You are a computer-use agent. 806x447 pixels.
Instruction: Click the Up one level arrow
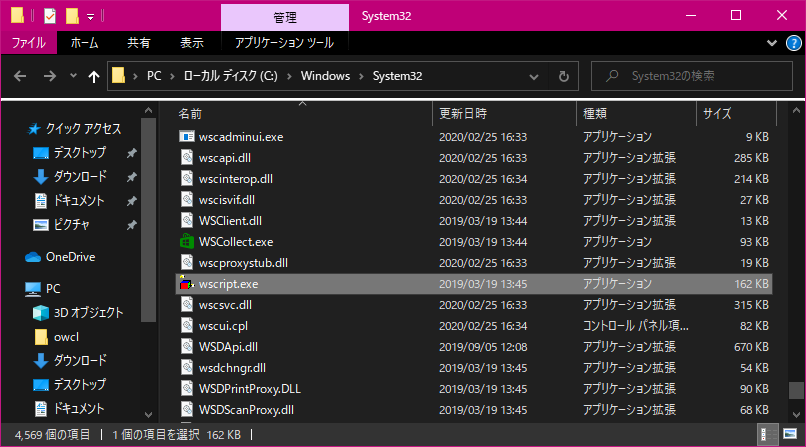pyautogui.click(x=94, y=76)
